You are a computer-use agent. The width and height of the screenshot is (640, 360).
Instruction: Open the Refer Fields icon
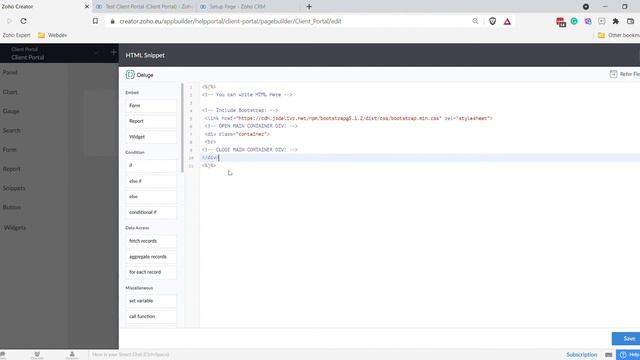[613, 74]
